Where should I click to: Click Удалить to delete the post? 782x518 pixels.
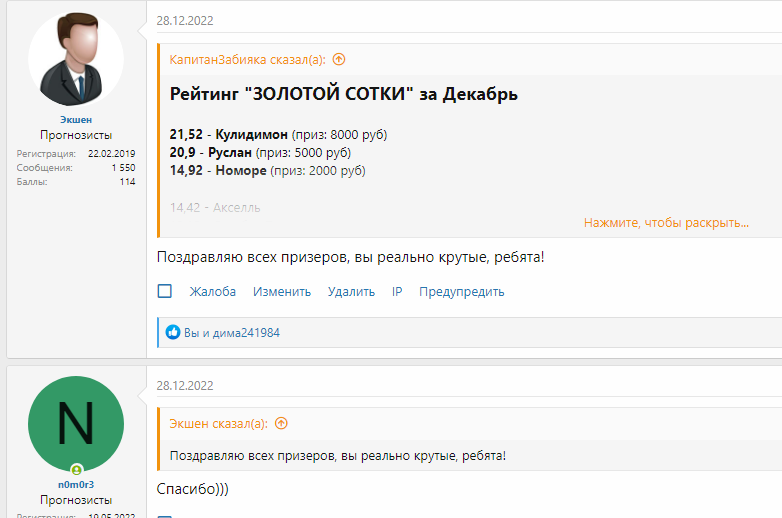(351, 292)
